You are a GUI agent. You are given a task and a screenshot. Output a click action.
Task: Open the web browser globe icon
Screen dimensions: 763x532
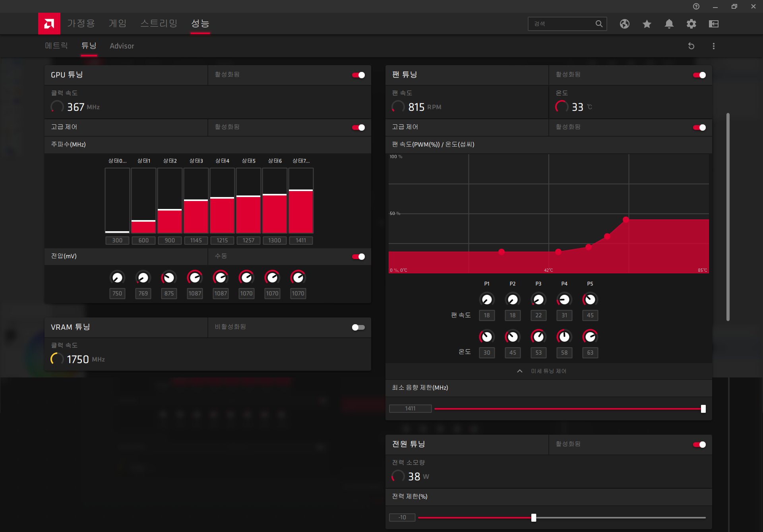624,24
